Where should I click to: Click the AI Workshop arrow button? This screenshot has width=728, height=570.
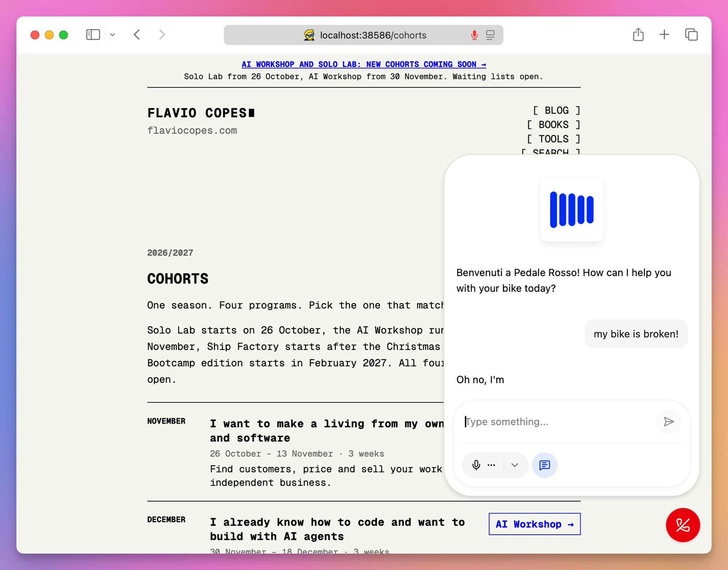point(534,524)
